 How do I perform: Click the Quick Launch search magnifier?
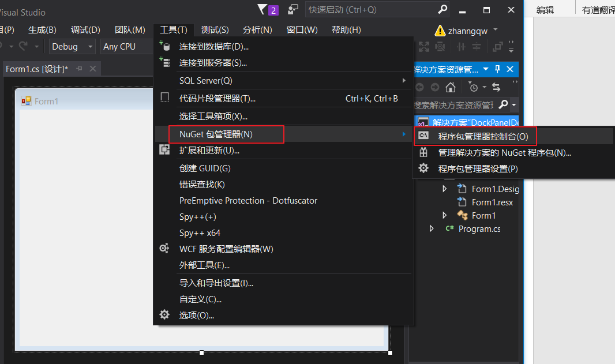pyautogui.click(x=442, y=9)
